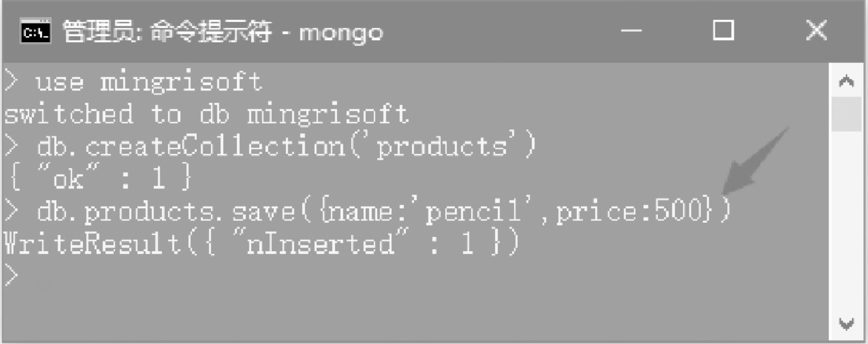Click the scrollbar down arrow
868x344 pixels.
847,325
